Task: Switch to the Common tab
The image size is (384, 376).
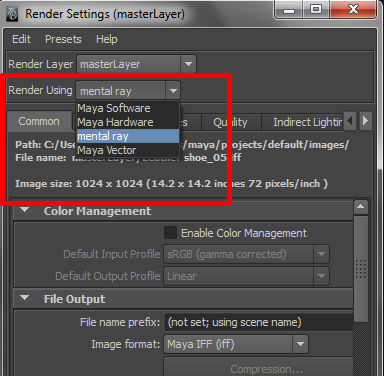Action: [39, 121]
